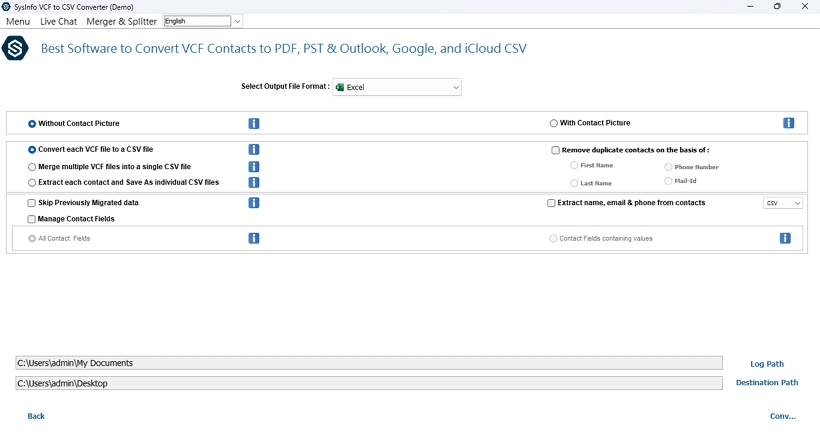
Task: Maximize the converter window
Action: point(777,6)
